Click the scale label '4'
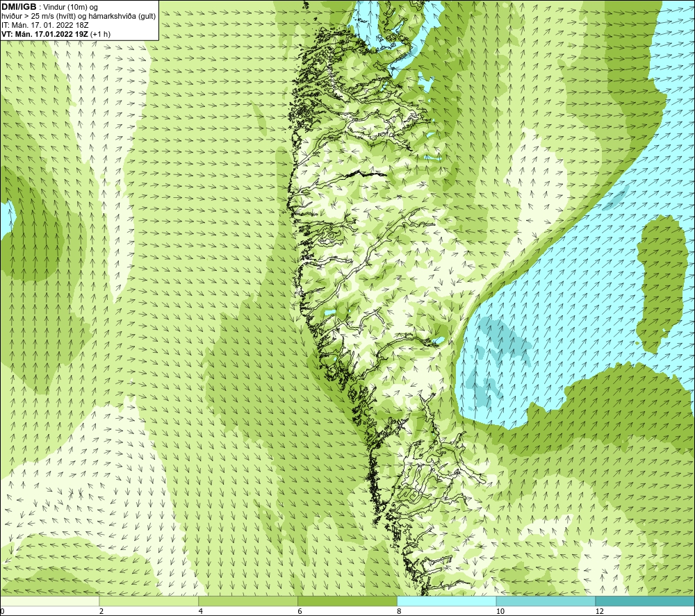The height and width of the screenshot is (616, 695). point(201,611)
